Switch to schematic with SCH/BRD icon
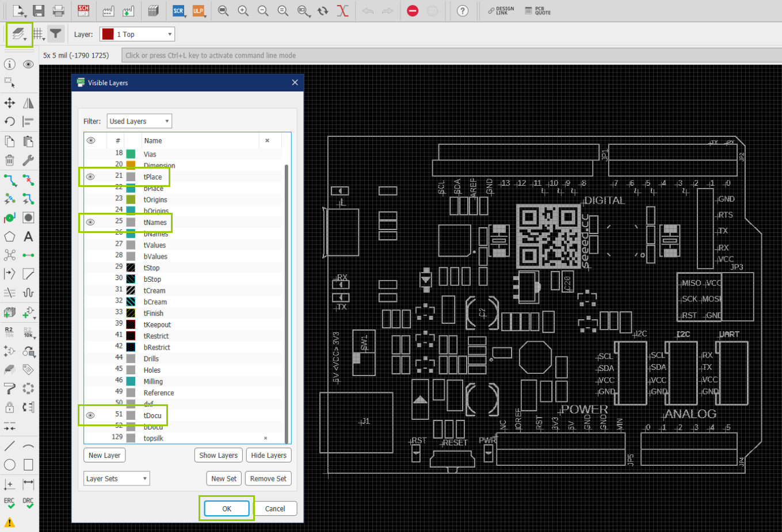The width and height of the screenshot is (782, 532). tap(83, 10)
